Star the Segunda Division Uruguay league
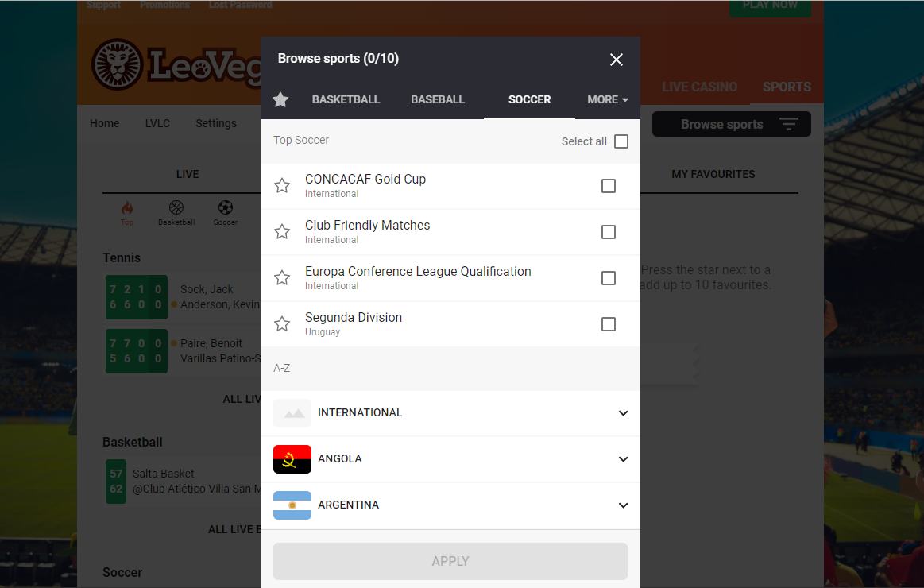This screenshot has width=924, height=588. tap(282, 323)
